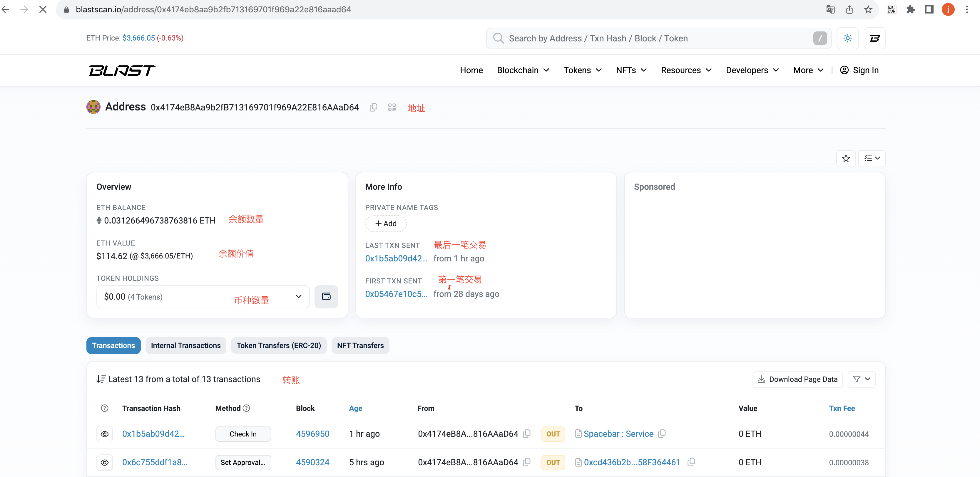
Task: Click the Method help question icon
Action: [247, 408]
